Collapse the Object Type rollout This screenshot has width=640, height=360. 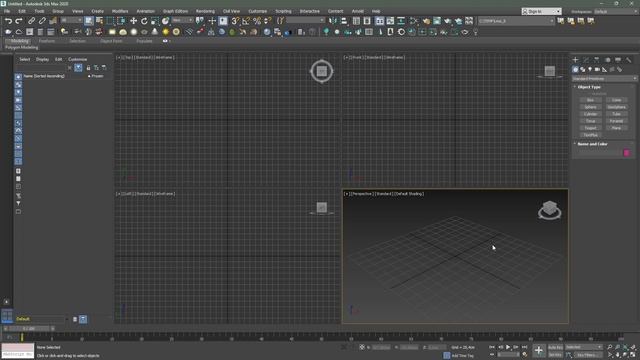[589, 87]
